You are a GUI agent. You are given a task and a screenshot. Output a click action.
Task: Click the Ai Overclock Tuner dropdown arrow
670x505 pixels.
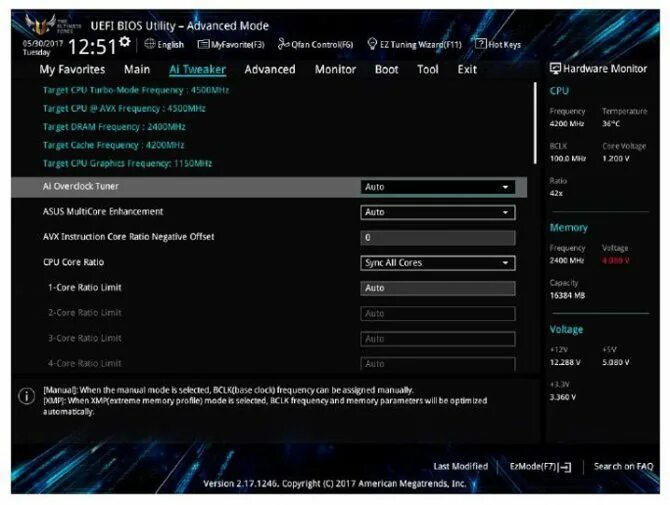(505, 187)
